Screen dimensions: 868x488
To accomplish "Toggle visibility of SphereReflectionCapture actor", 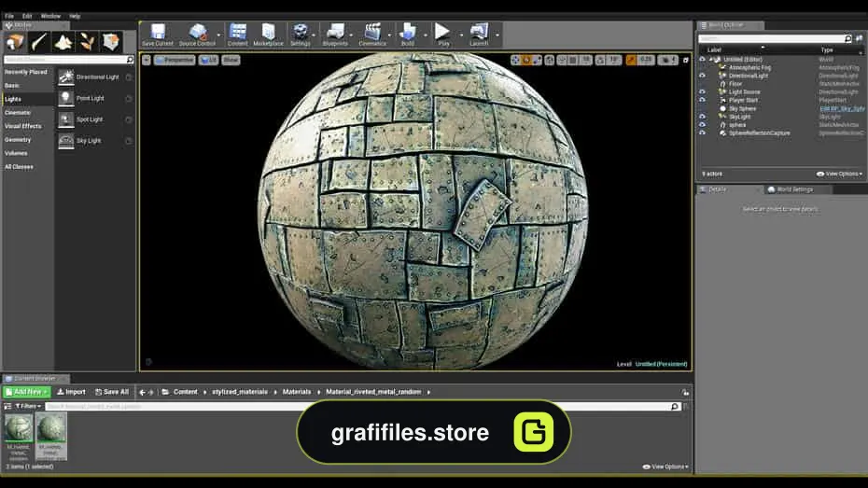I will click(x=703, y=132).
